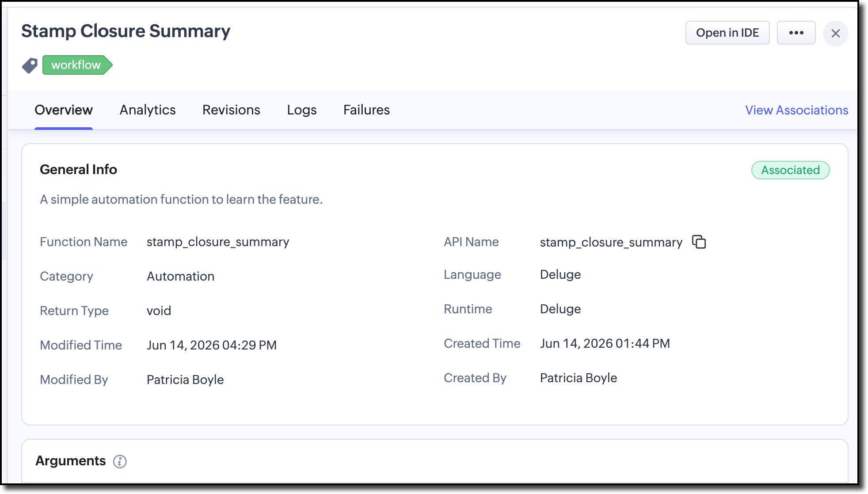The height and width of the screenshot is (494, 868).
Task: Click Modified By value Patricia Boyle
Action: coord(185,380)
